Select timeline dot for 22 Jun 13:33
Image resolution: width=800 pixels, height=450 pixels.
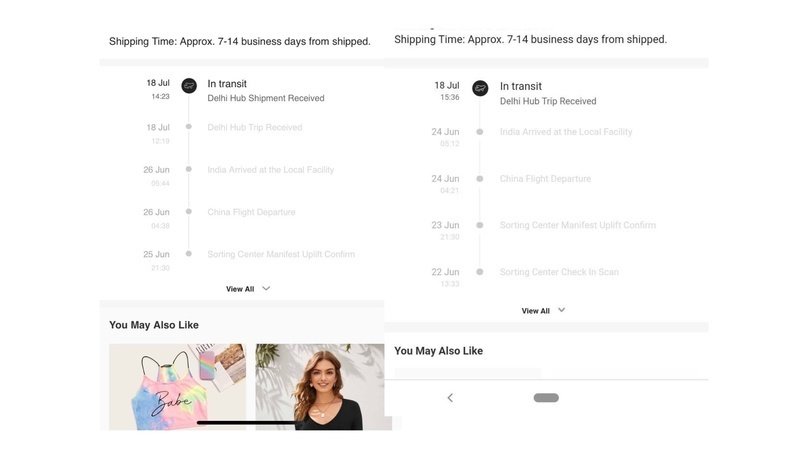pyautogui.click(x=480, y=272)
